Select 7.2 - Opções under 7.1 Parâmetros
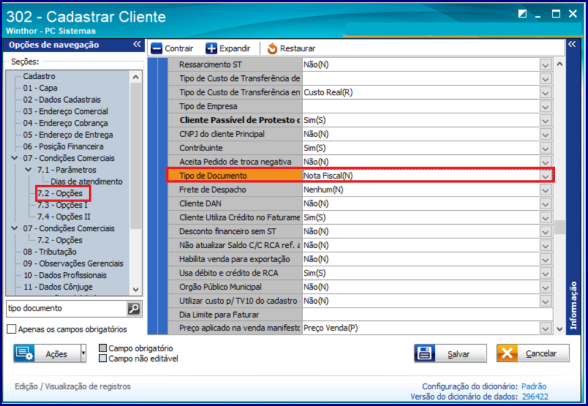The width and height of the screenshot is (588, 406). click(x=60, y=193)
